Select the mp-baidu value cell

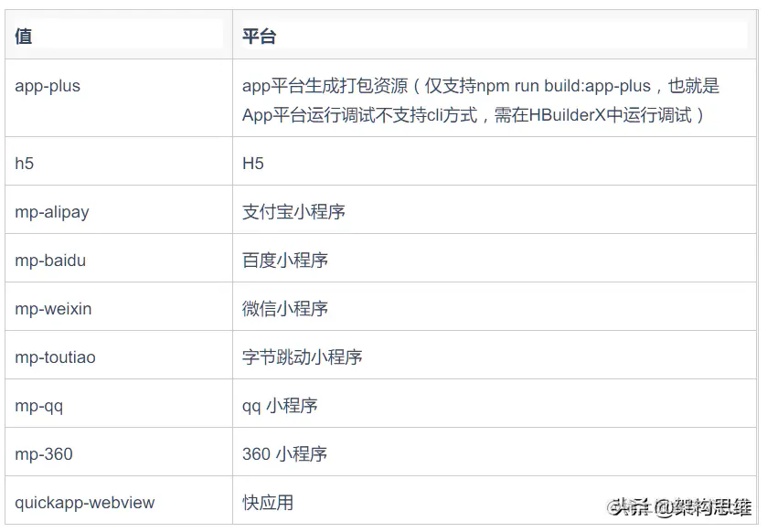tap(48, 260)
